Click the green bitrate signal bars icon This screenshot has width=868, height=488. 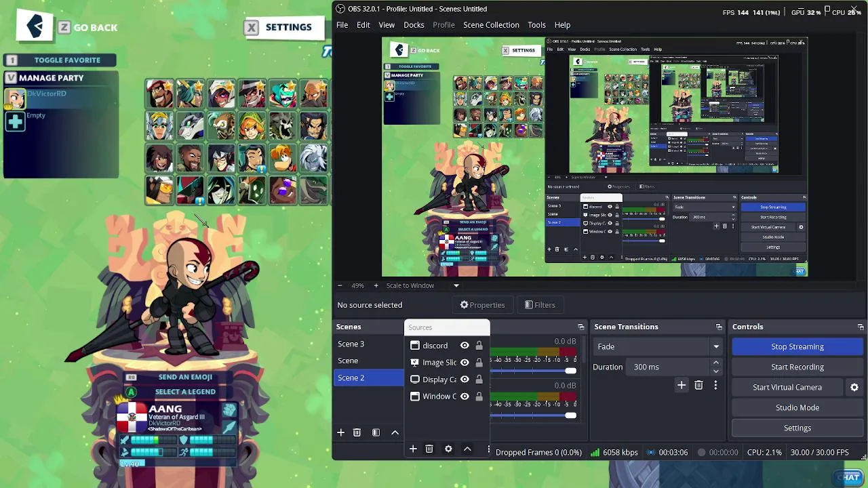(x=595, y=452)
